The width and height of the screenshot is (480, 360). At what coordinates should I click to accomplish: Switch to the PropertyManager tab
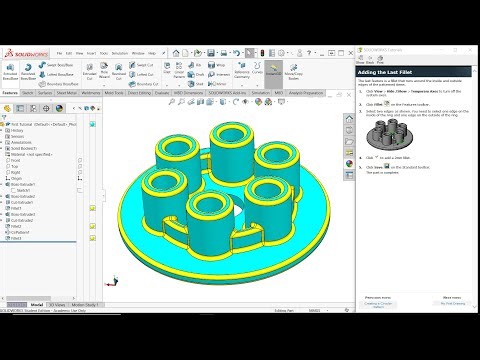pyautogui.click(x=20, y=108)
